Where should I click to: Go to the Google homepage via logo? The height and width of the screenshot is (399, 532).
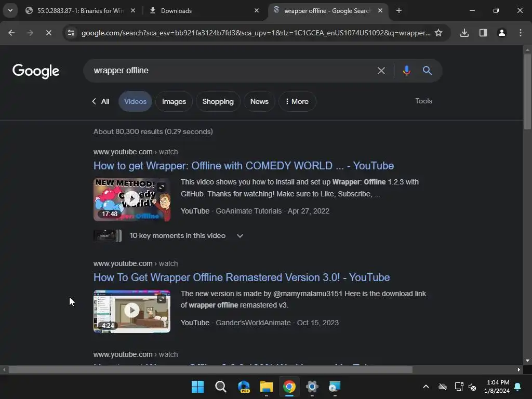(36, 71)
